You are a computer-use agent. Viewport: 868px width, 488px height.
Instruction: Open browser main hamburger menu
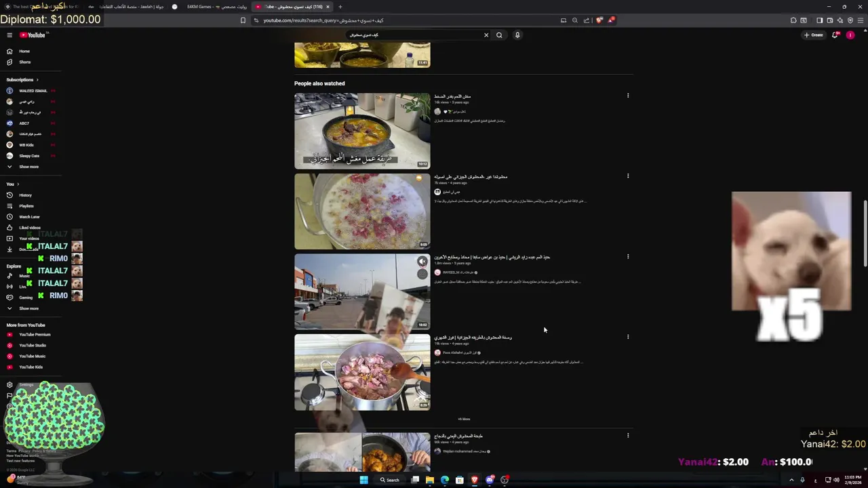pyautogui.click(x=860, y=20)
